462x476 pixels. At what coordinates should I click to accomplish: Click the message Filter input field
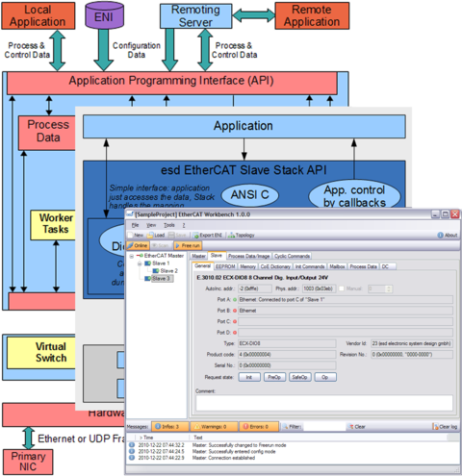click(x=324, y=427)
